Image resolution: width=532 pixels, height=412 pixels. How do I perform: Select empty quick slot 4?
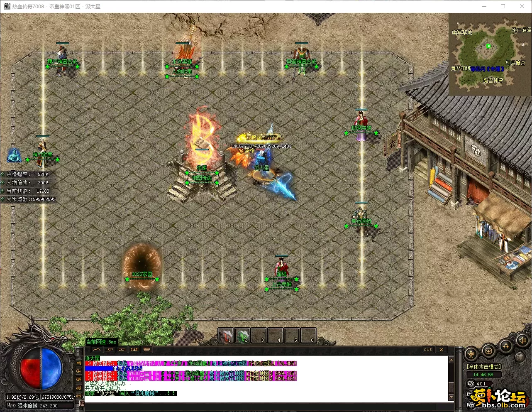tap(276, 335)
